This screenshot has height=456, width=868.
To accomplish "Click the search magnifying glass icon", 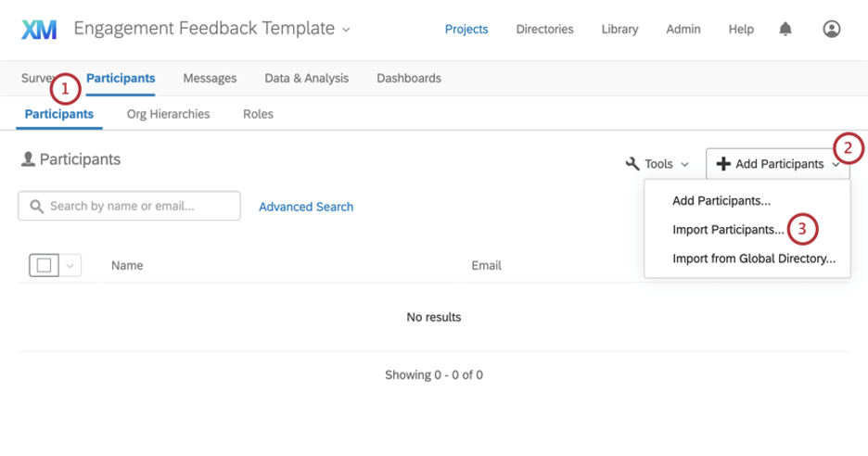I will [37, 207].
